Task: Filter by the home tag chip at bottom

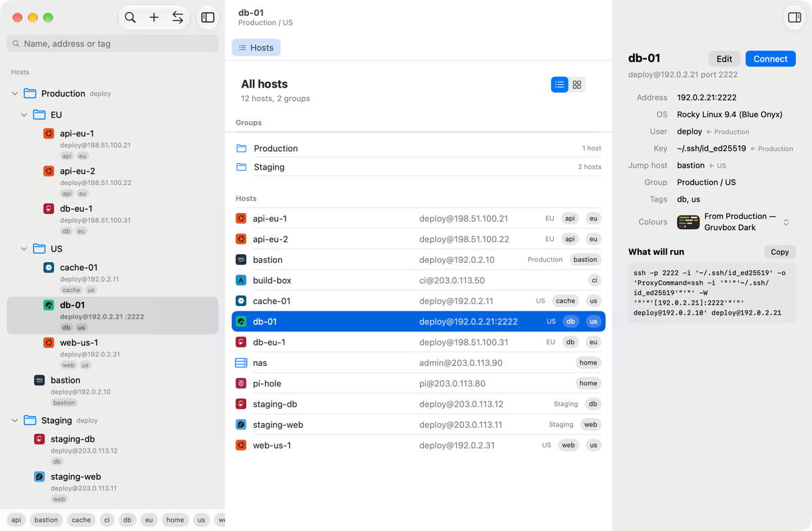Action: (x=175, y=520)
